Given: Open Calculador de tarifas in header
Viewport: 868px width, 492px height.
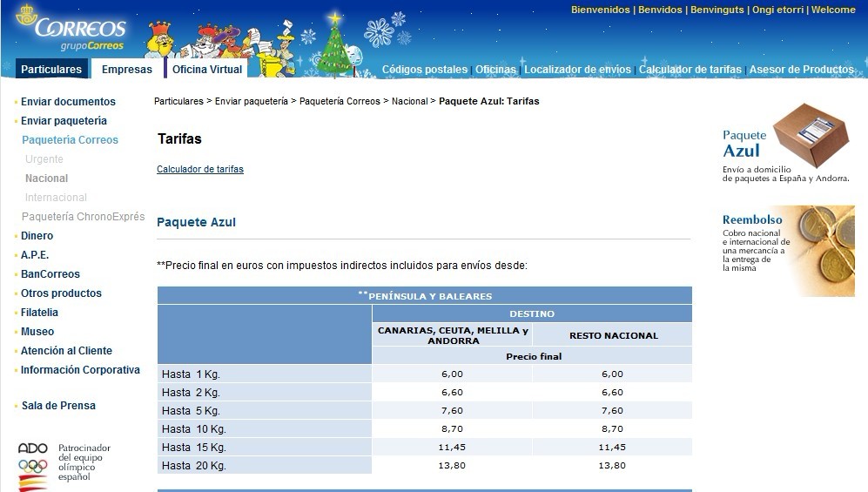Looking at the screenshot, I should pyautogui.click(x=690, y=70).
